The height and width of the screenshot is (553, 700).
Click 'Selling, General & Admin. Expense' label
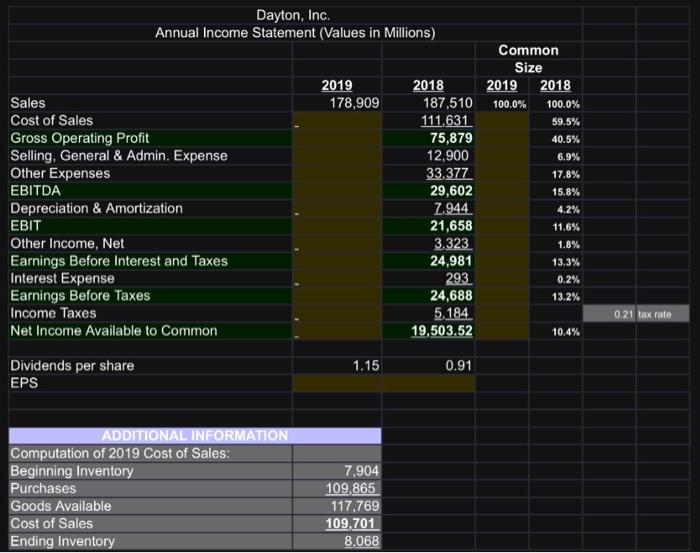(x=119, y=156)
